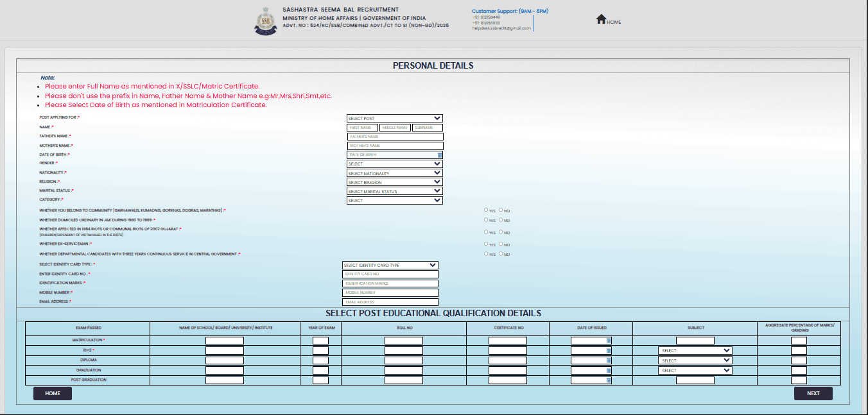868x415 pixels.
Task: Expand the Select Marital Status dropdown
Action: 394,191
